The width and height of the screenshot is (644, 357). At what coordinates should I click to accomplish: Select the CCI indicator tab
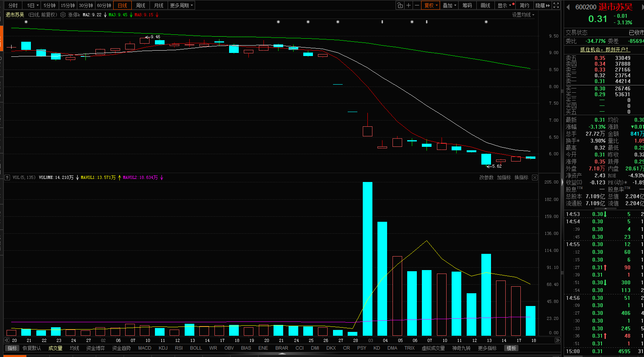[x=299, y=348]
